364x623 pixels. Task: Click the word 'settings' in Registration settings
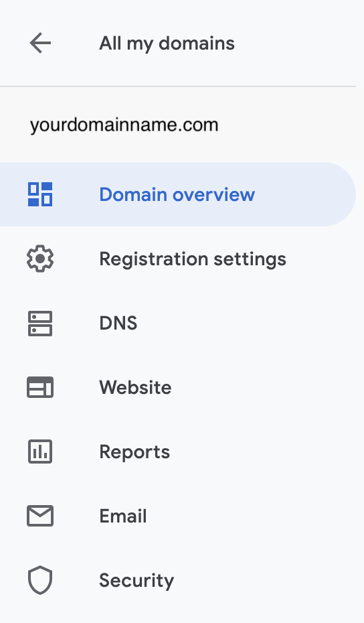pos(250,259)
